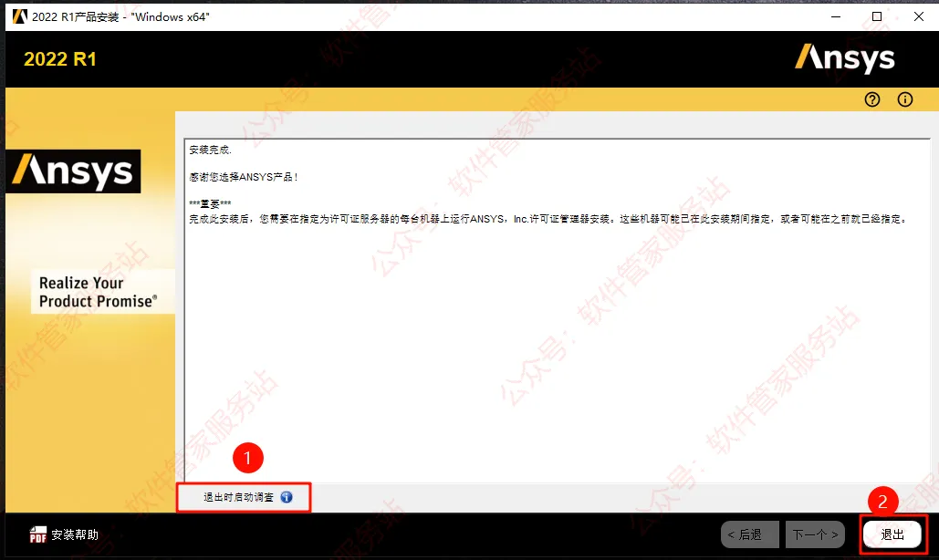The height and width of the screenshot is (560, 939).
Task: Click the 下一个 > next button
Action: (x=815, y=534)
